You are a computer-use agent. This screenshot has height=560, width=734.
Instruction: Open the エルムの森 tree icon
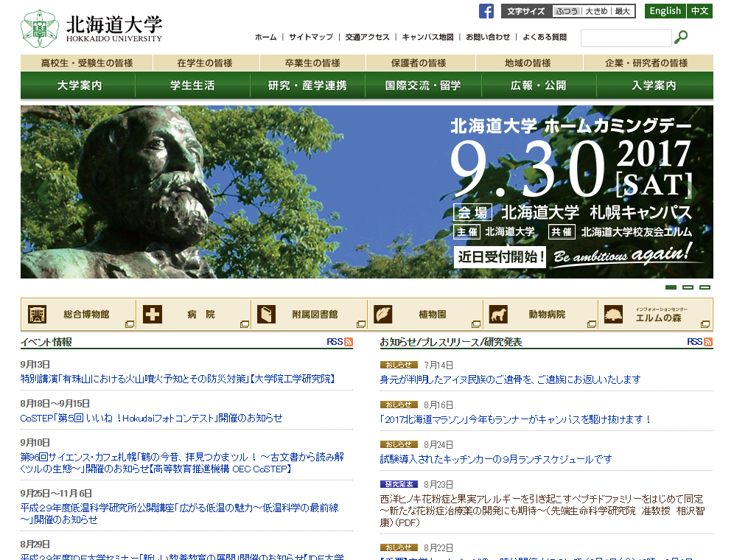tap(613, 314)
